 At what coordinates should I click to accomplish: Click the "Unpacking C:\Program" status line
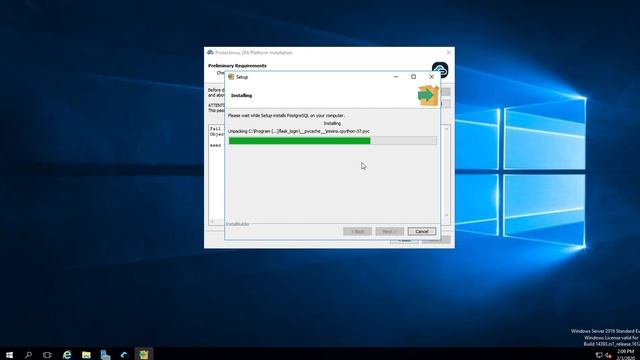click(299, 131)
